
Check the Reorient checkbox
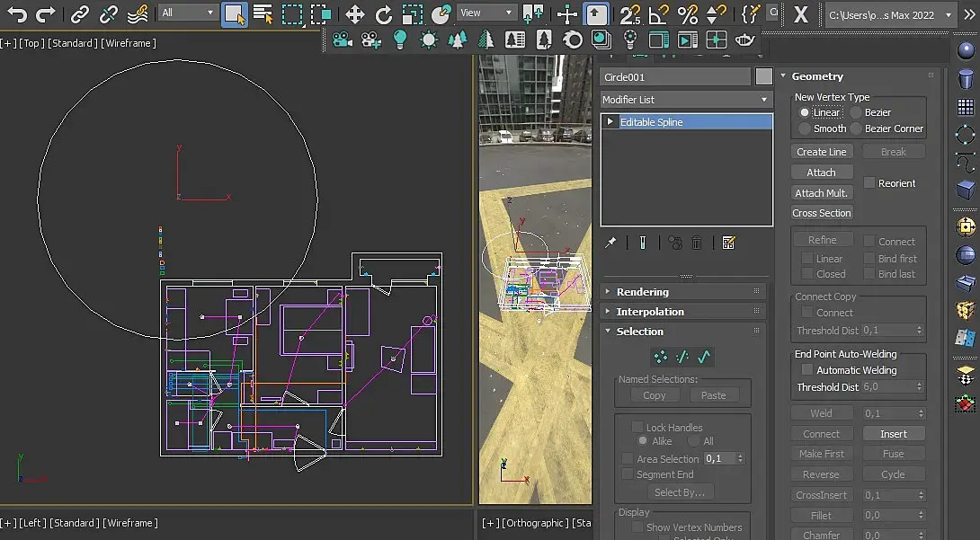tap(869, 183)
